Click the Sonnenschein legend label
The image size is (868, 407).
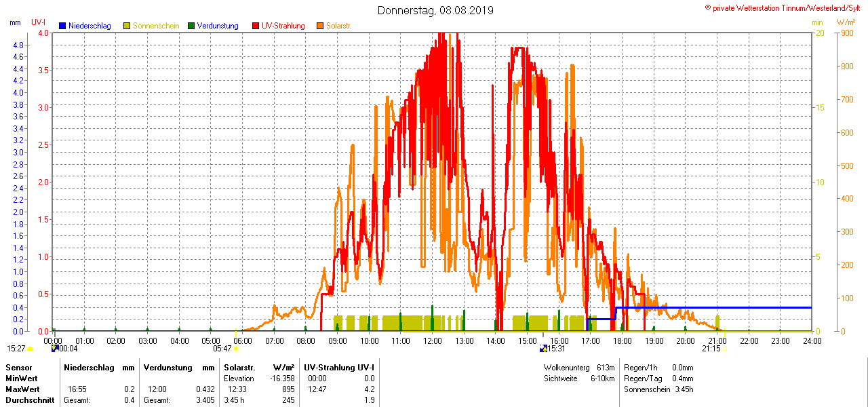pos(156,26)
